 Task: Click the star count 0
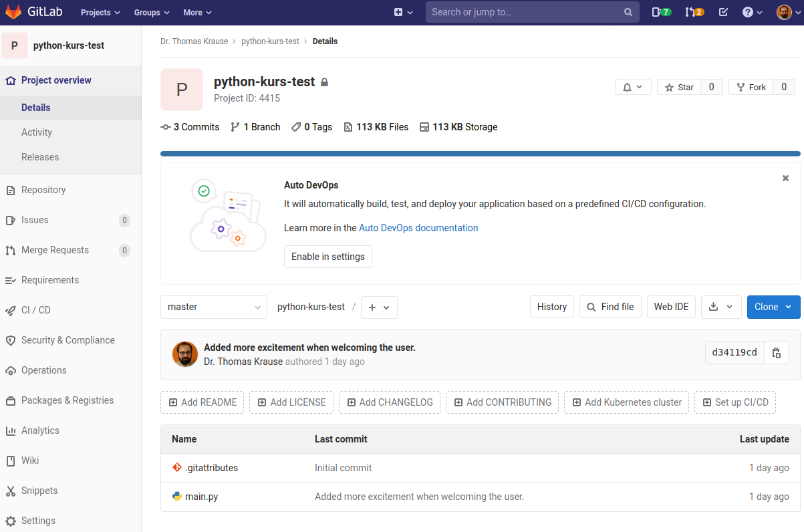point(712,87)
